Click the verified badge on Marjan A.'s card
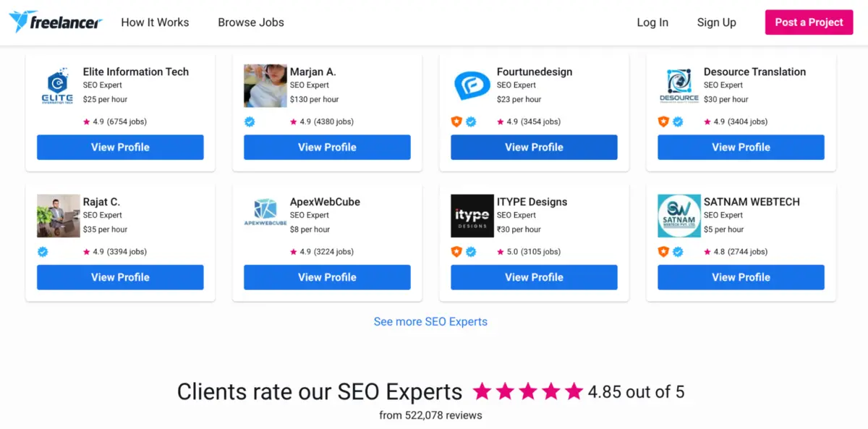Viewport: 868px width, 429px height. pyautogui.click(x=250, y=122)
